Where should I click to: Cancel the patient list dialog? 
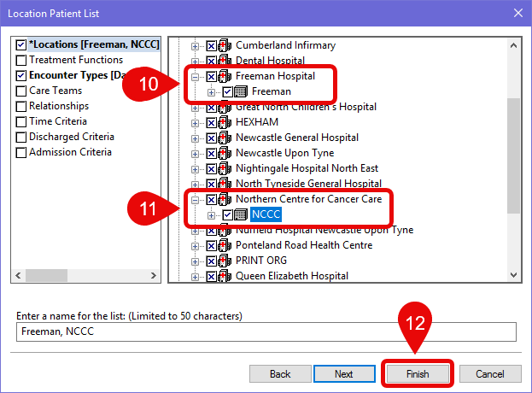(490, 374)
